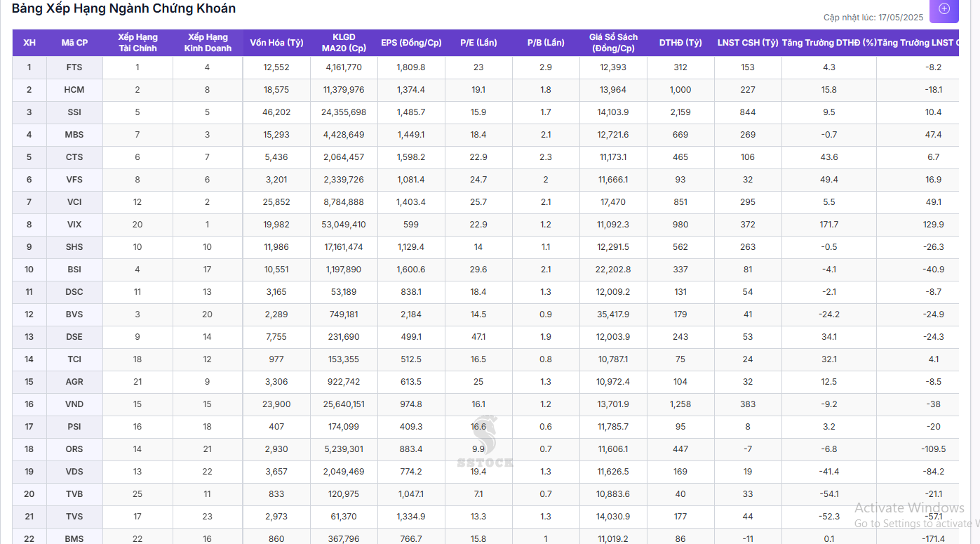
Task: Click the LNST CSH (Tỷ) header
Action: 748,43
